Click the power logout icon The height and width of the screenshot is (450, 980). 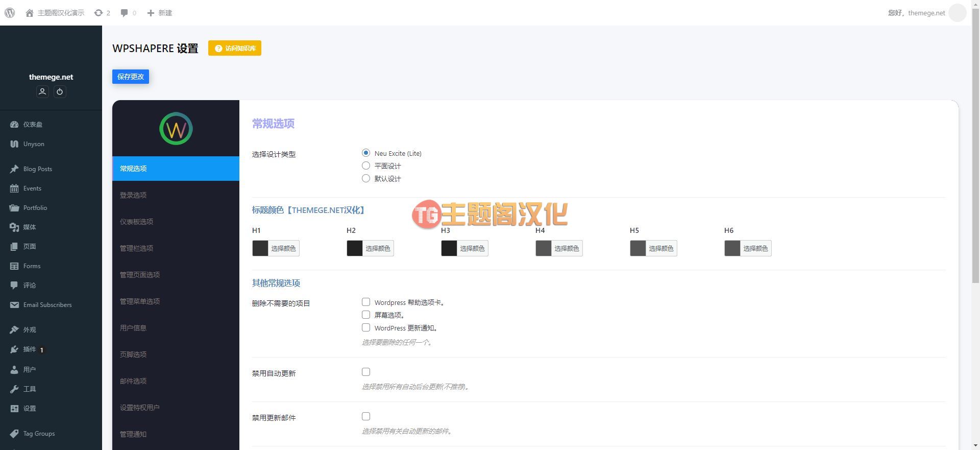(60, 91)
